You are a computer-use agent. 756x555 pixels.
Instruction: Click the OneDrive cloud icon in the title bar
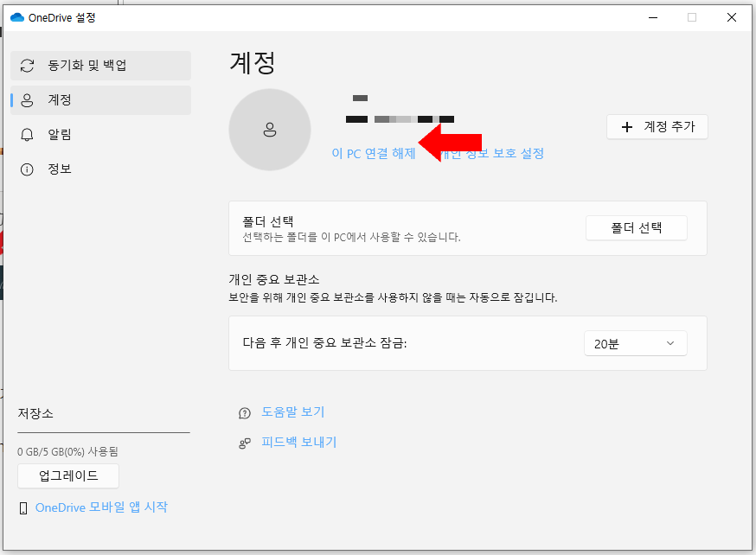pyautogui.click(x=16, y=16)
